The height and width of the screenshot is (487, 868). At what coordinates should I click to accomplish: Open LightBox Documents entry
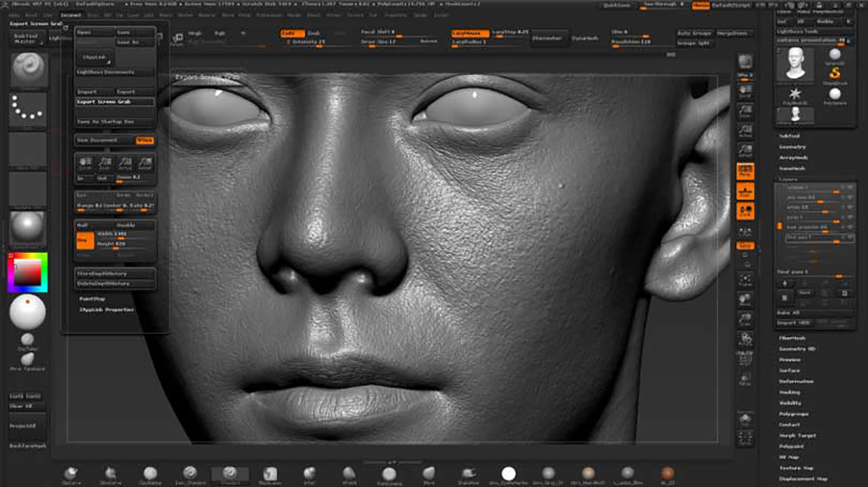(x=115, y=72)
